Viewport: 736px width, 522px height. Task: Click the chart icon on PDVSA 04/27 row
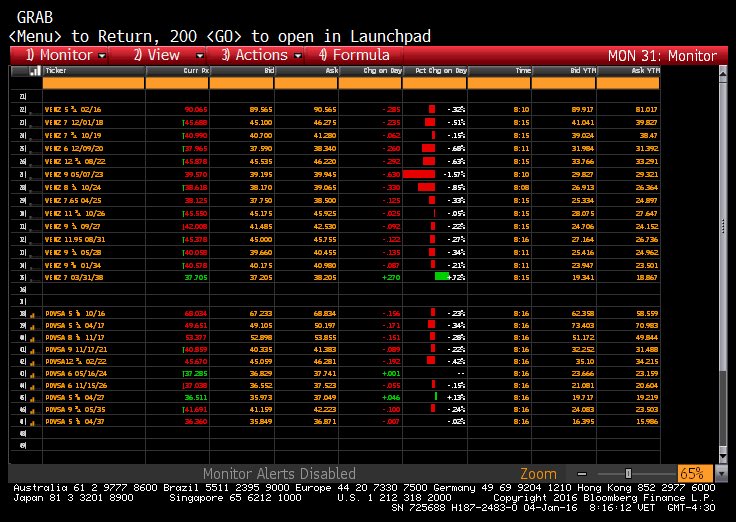pyautogui.click(x=33, y=398)
